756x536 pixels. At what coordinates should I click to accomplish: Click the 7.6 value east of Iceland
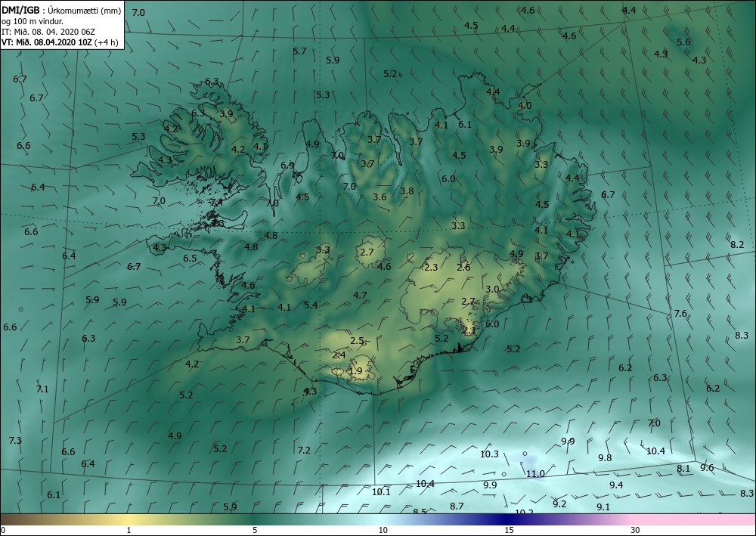click(680, 314)
